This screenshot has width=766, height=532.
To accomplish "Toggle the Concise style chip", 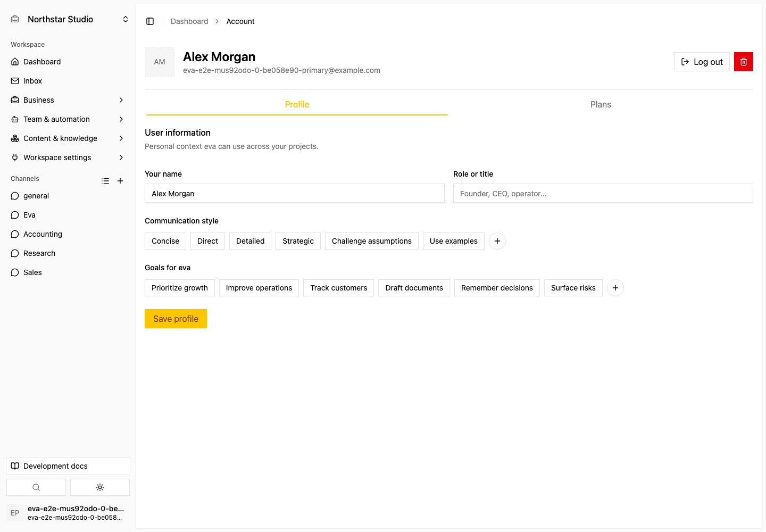I will (x=165, y=241).
